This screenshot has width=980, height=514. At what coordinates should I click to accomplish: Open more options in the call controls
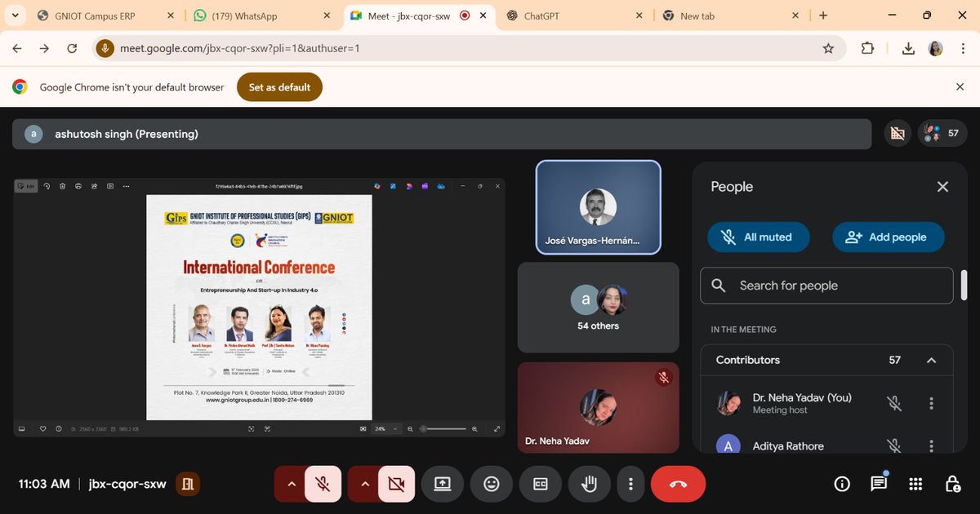tap(630, 484)
